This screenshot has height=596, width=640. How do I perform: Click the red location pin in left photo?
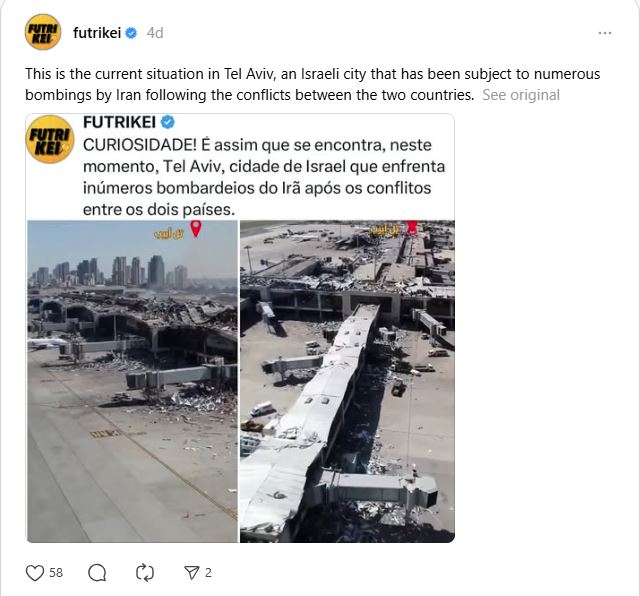[196, 228]
